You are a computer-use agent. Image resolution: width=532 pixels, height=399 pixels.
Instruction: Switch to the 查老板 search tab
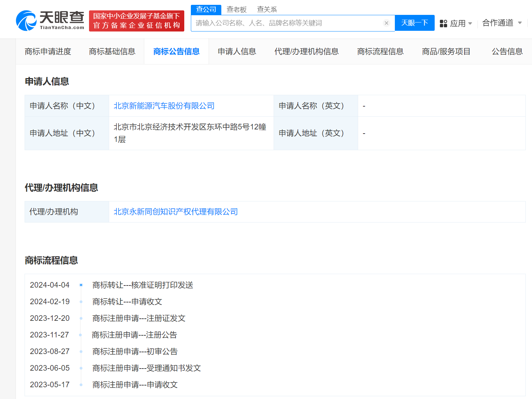click(x=237, y=9)
